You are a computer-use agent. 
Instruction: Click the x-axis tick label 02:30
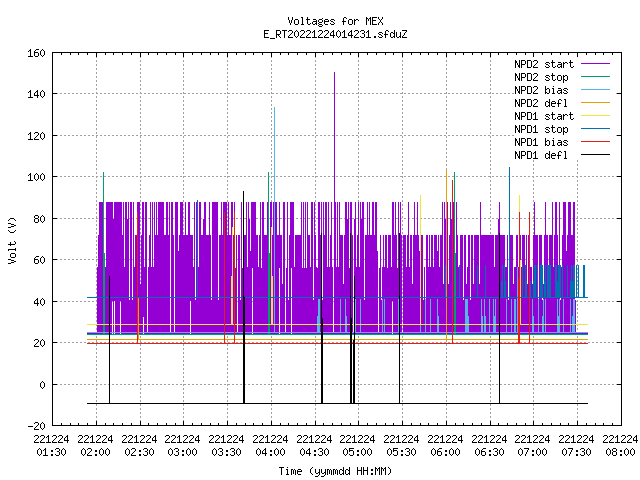pos(139,452)
